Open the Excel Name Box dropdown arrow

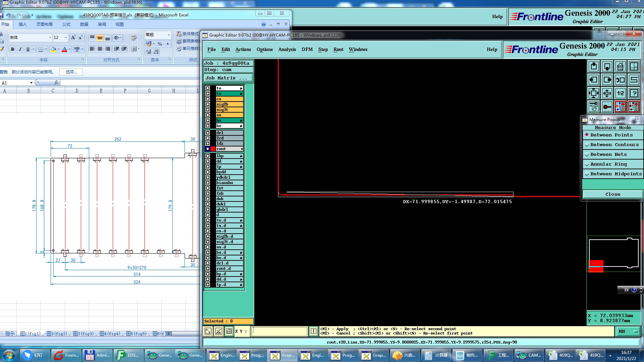[x=31, y=83]
